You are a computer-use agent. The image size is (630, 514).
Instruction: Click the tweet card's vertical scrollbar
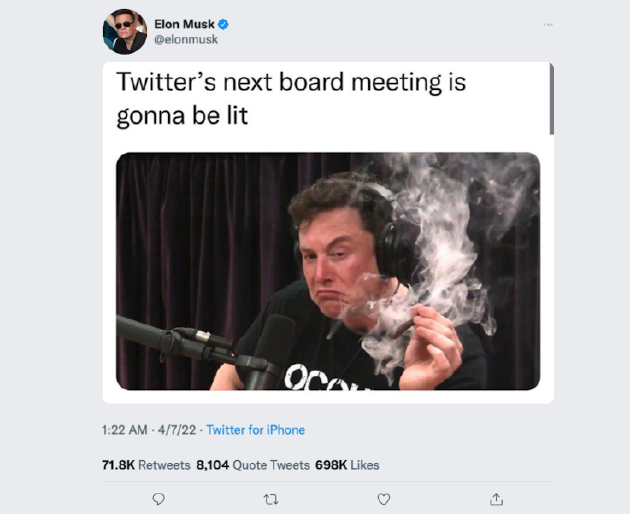point(552,99)
